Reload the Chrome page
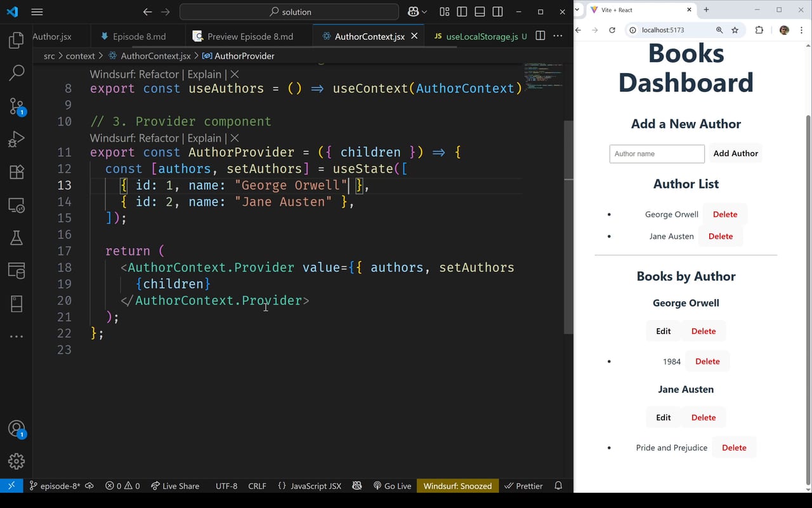 612,30
